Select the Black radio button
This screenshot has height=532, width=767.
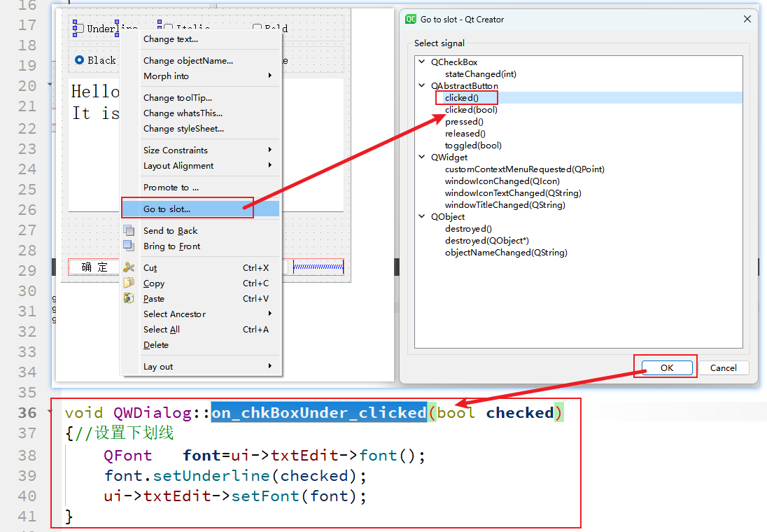click(80, 60)
